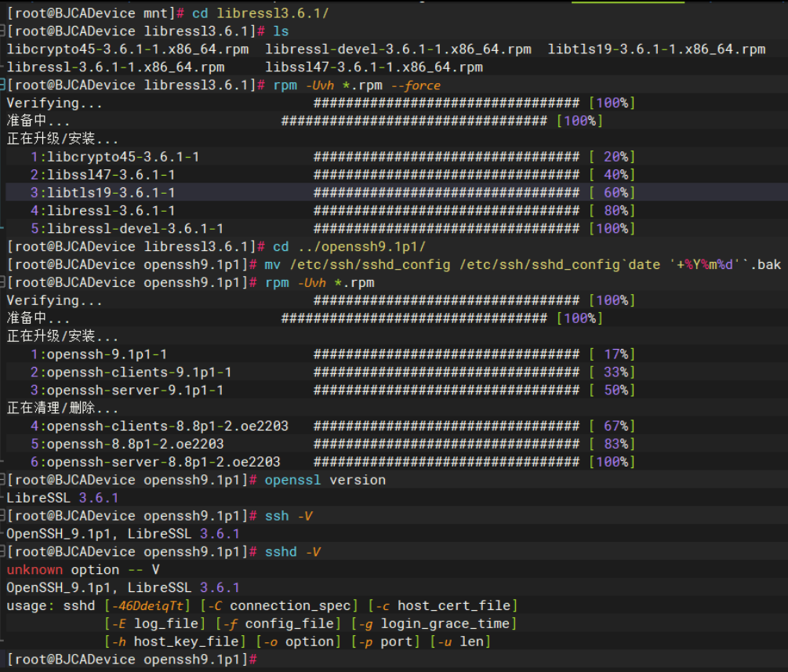Click the 'cd libressl3.6.1/' command text
This screenshot has height=672, width=788.
coord(260,13)
